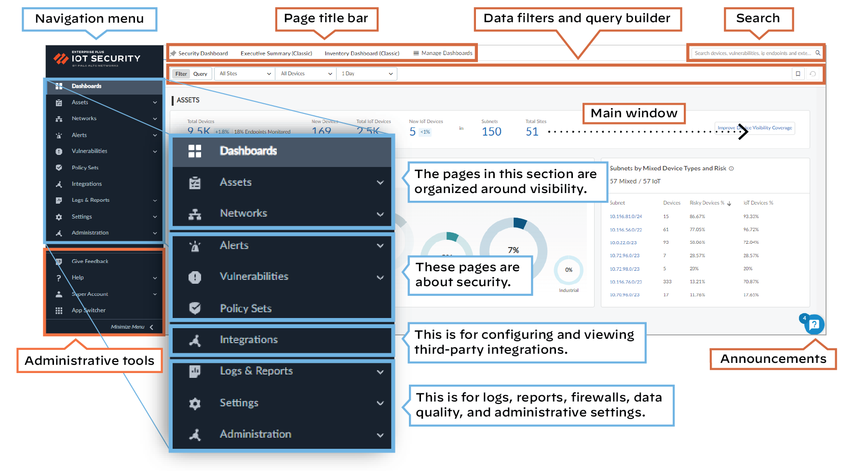The width and height of the screenshot is (868, 471).
Task: Open the App Switcher grid icon
Action: (59, 311)
